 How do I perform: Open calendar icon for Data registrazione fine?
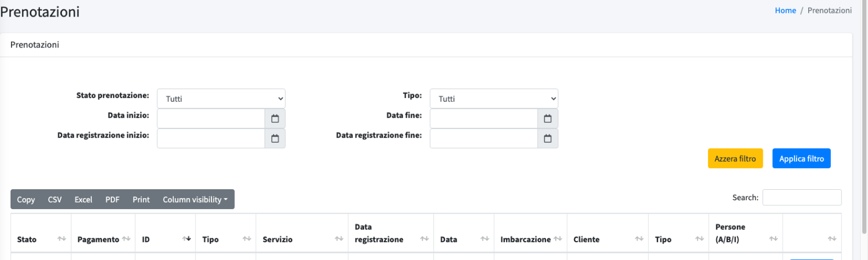point(547,138)
